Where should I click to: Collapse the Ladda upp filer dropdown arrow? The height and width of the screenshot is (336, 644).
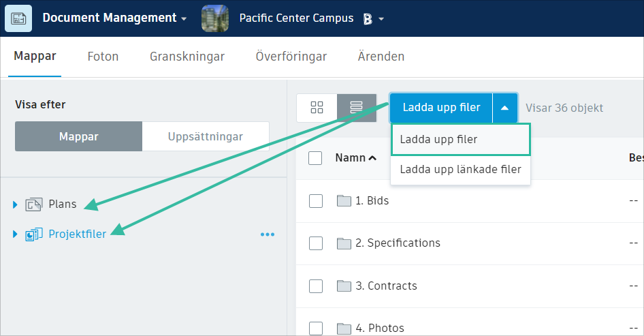(x=504, y=108)
